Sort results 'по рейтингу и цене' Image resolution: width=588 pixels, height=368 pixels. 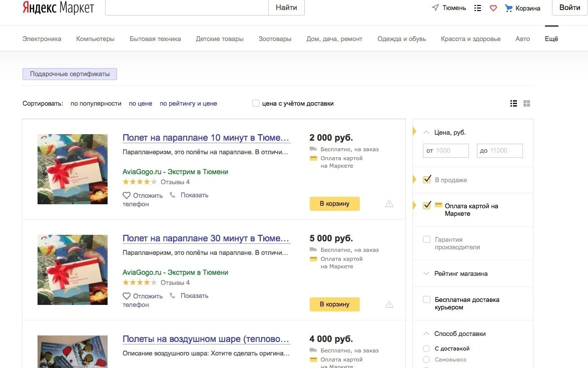pos(188,103)
